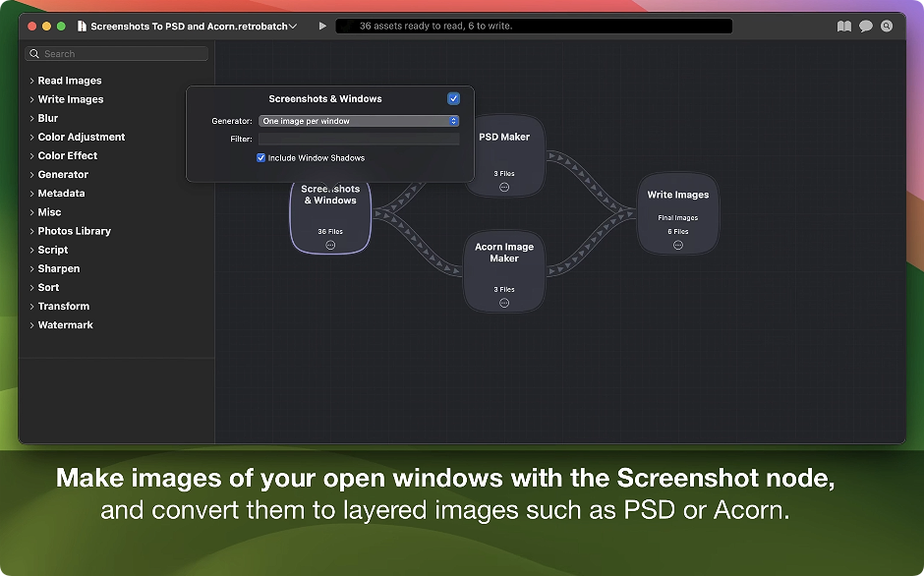Expand the Read Images category
This screenshot has width=924, height=576.
31,81
